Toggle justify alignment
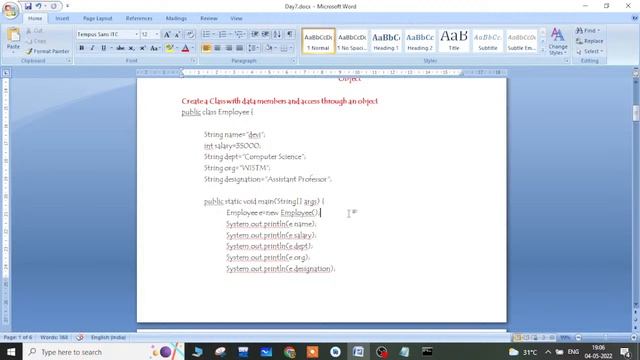The width and height of the screenshot is (640, 360). (x=240, y=48)
